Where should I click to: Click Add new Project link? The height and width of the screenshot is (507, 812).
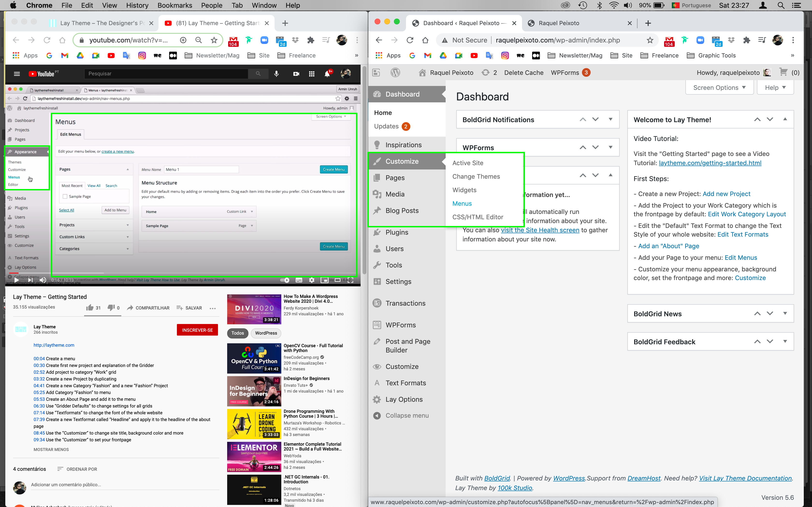(726, 194)
